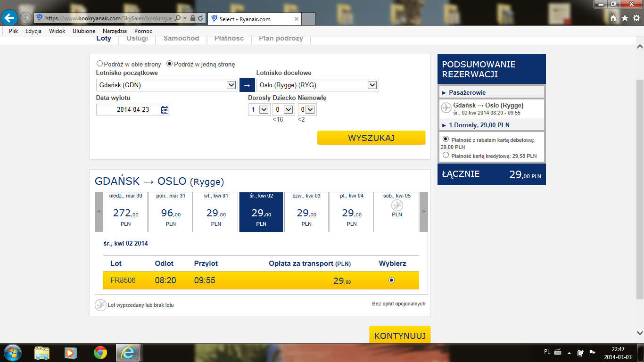Show earlier dates with left carousel arrow
Screen dimensions: 644x362
[x=99, y=212]
